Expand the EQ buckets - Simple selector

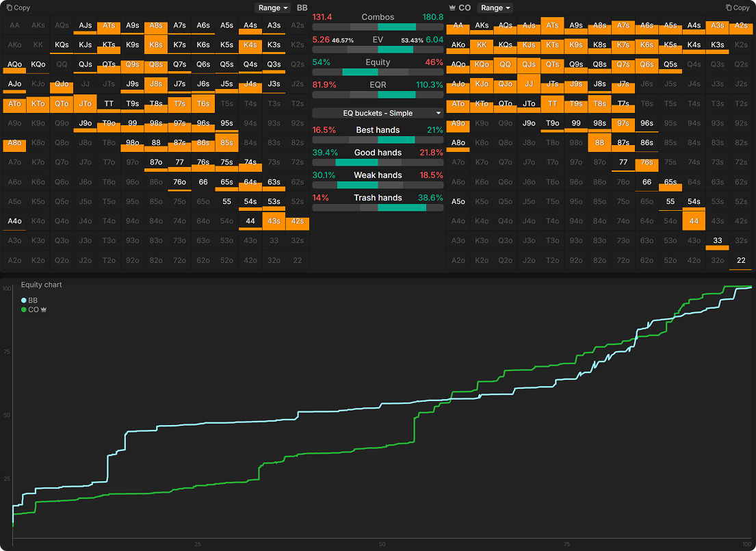[x=378, y=113]
